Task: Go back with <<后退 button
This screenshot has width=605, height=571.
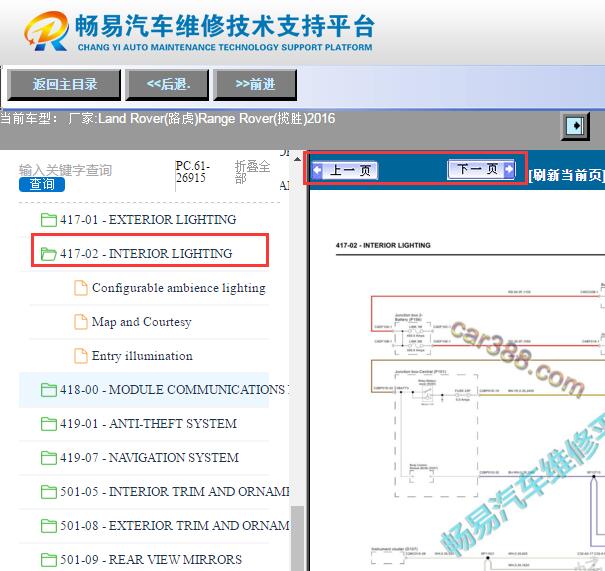Action: point(167,85)
